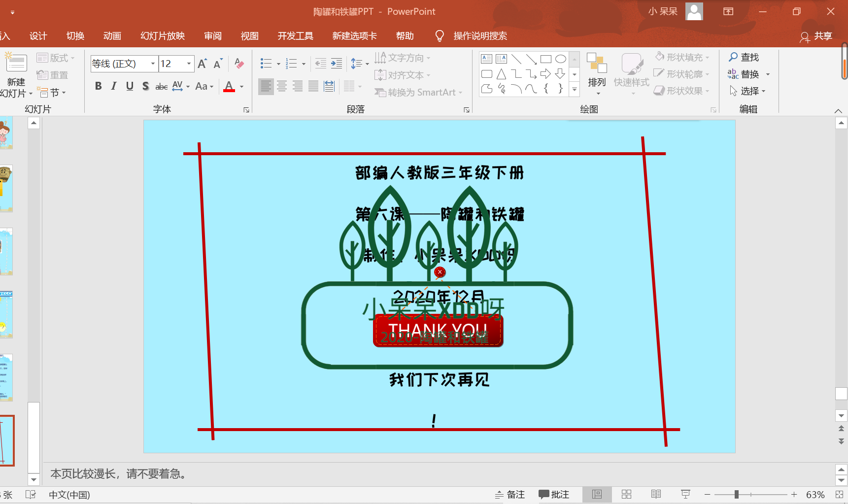
Task: Click the Arrange (排列) button
Action: click(597, 74)
